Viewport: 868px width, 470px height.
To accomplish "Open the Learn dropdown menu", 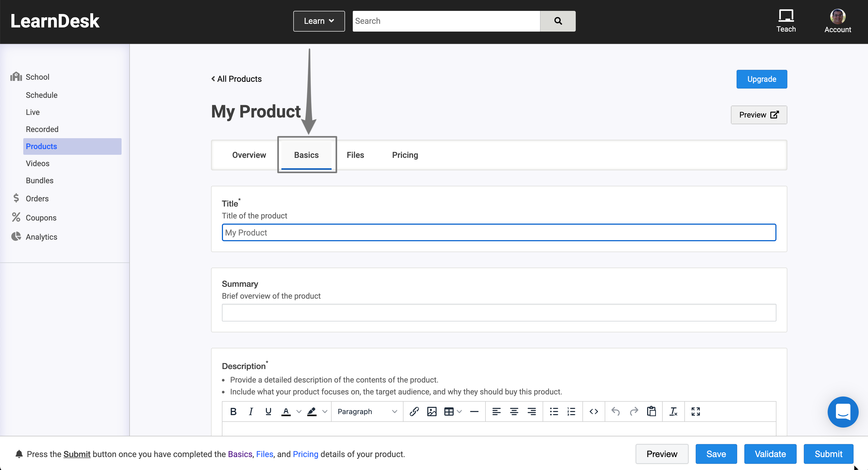I will point(319,21).
